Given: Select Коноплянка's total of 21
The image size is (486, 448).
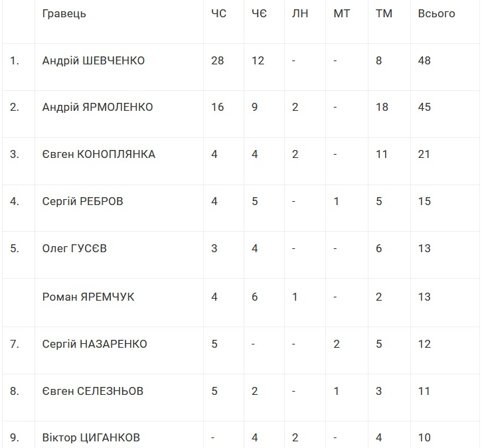Looking at the screenshot, I should click(424, 154).
